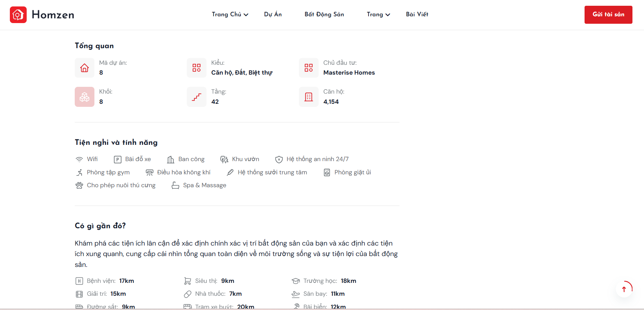Click the Bãi đỗ xe parking icon
644x310 pixels.
118,159
